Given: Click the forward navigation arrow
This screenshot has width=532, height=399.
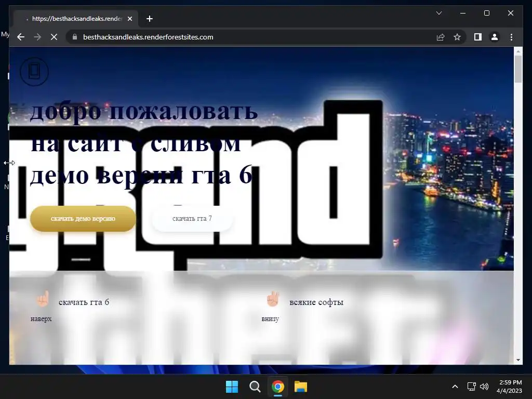Looking at the screenshot, I should (37, 37).
